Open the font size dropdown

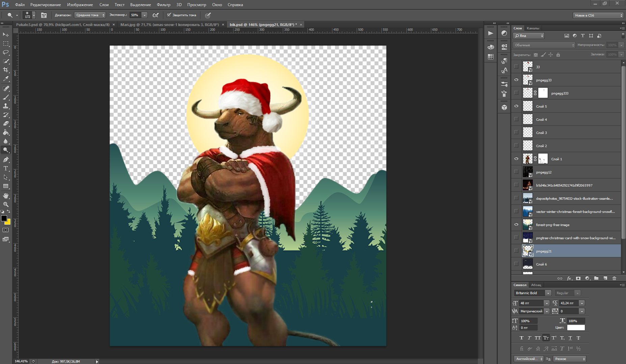[547, 303]
